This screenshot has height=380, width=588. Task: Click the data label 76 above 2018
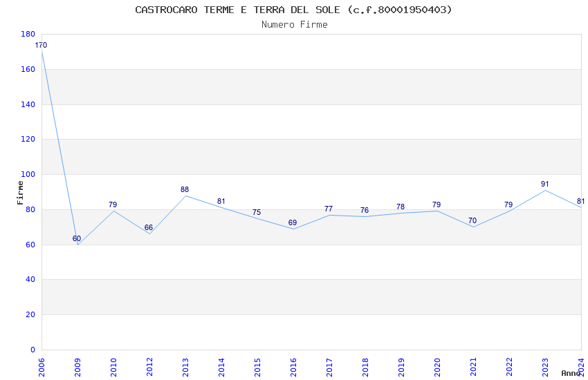(365, 211)
